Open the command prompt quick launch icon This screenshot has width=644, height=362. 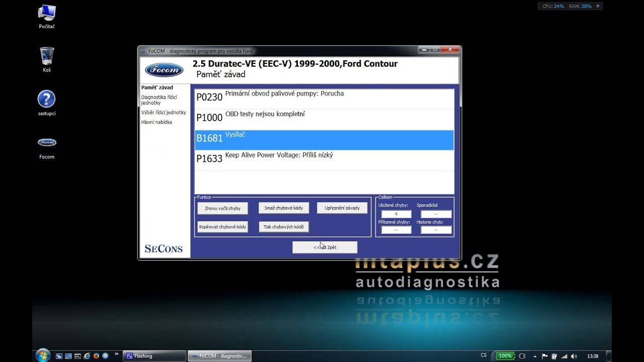77,356
